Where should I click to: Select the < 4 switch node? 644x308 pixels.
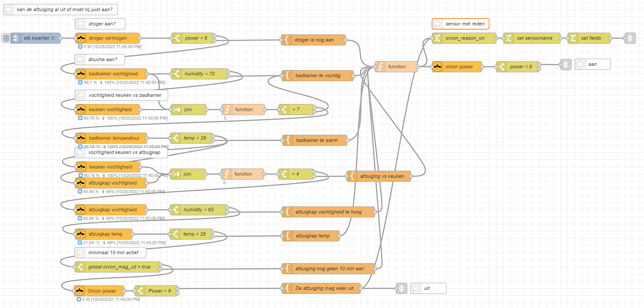point(296,174)
